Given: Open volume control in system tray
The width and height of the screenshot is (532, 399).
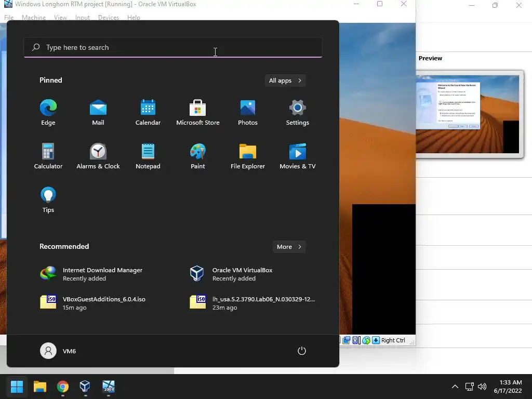Looking at the screenshot, I should (482, 387).
